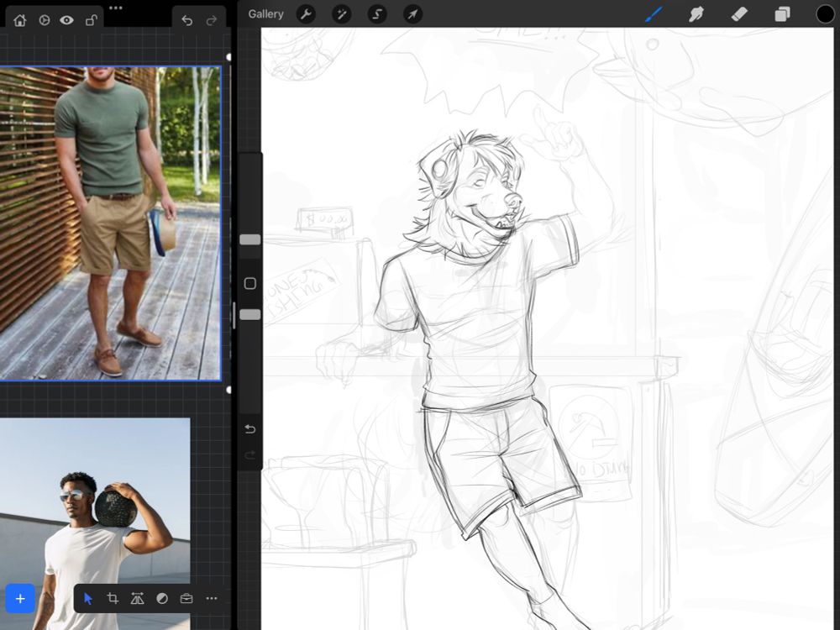Viewport: 840px width, 630px height.
Task: Redo in the reference app top bar
Action: pyautogui.click(x=212, y=20)
